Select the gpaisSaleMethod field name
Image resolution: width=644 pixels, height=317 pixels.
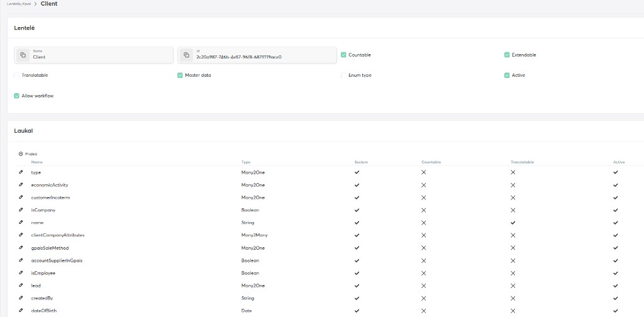pyautogui.click(x=50, y=248)
